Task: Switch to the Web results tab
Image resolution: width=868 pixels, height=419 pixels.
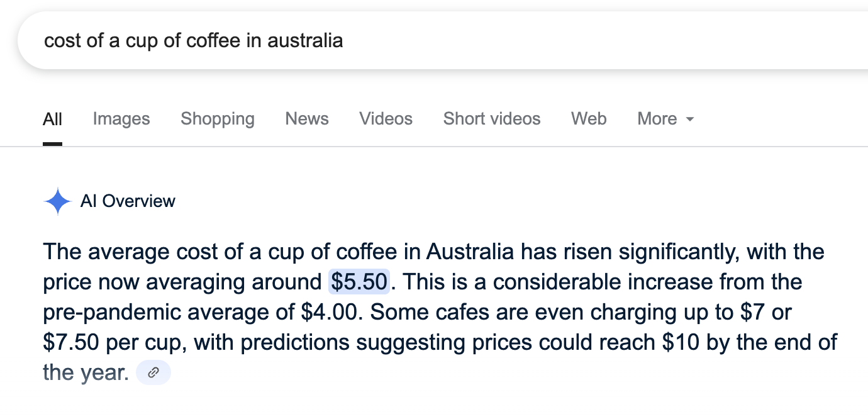Action: click(x=589, y=119)
